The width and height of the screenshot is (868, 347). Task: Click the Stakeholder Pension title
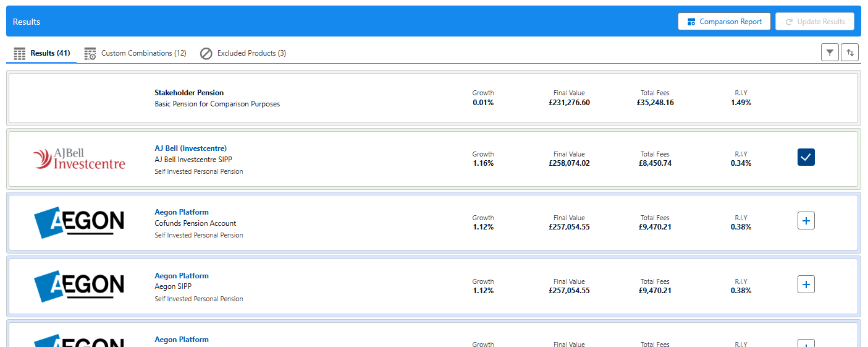[x=189, y=93]
